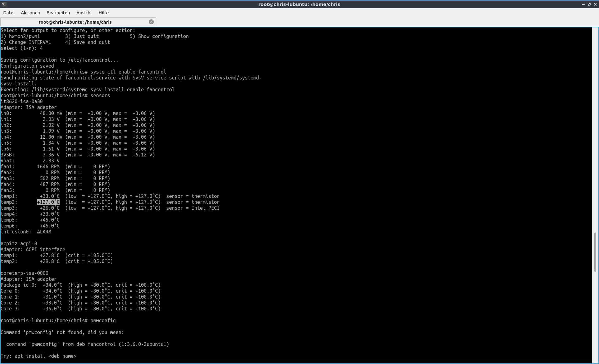Close the root@chris-lubuntu terminal tab
The width and height of the screenshot is (599, 364).
pos(151,22)
